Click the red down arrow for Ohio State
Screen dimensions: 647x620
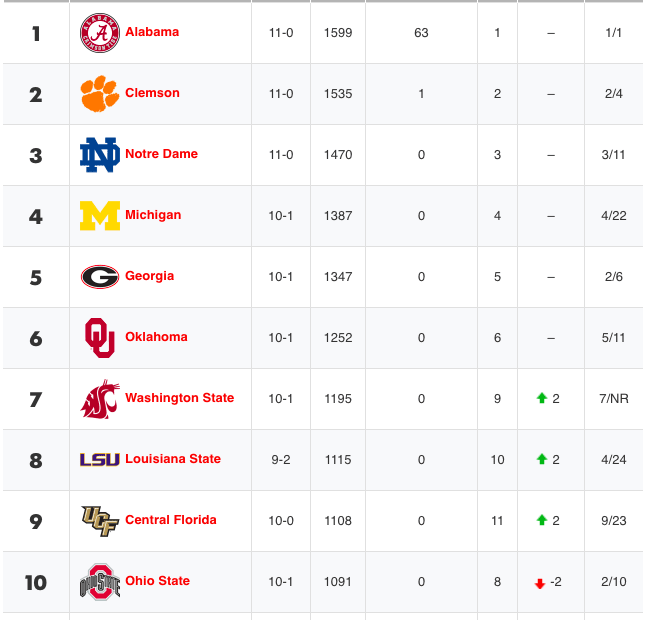[540, 584]
